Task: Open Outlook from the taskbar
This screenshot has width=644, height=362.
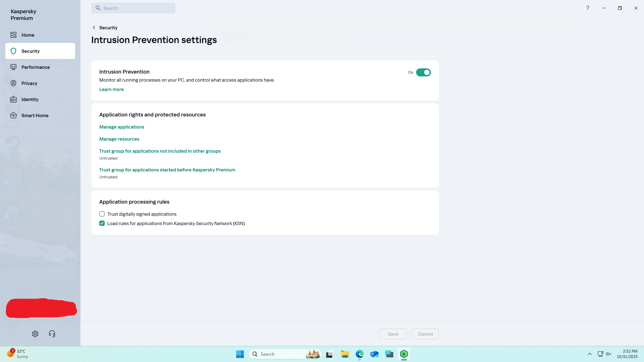Action: click(x=374, y=354)
